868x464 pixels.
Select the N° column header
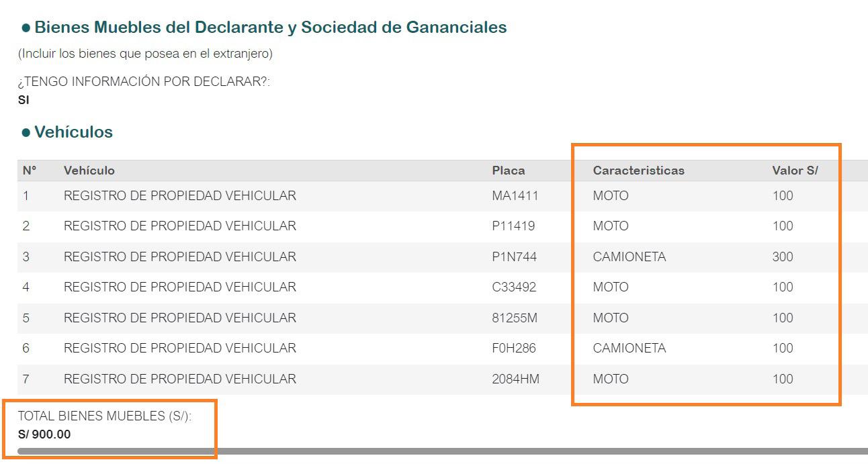30,171
